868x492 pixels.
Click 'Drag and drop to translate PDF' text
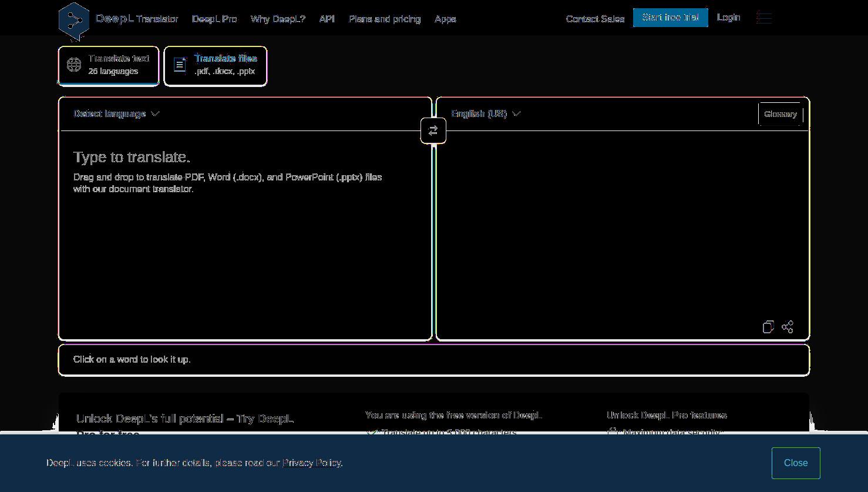(227, 183)
